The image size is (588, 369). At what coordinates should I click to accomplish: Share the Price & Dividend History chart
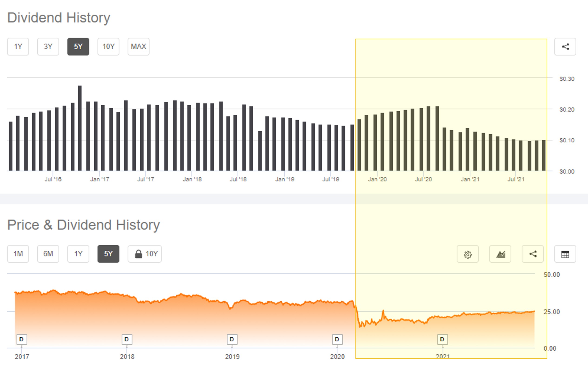pos(532,254)
